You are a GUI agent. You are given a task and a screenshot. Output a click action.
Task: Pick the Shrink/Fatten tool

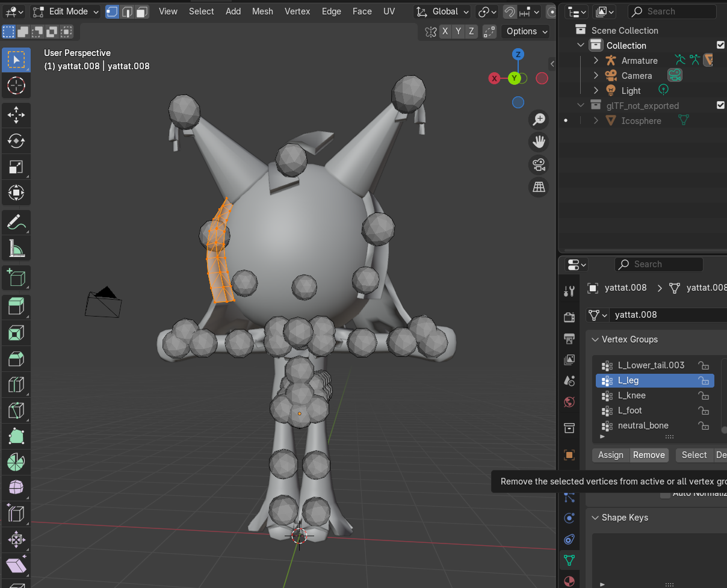tap(16, 539)
